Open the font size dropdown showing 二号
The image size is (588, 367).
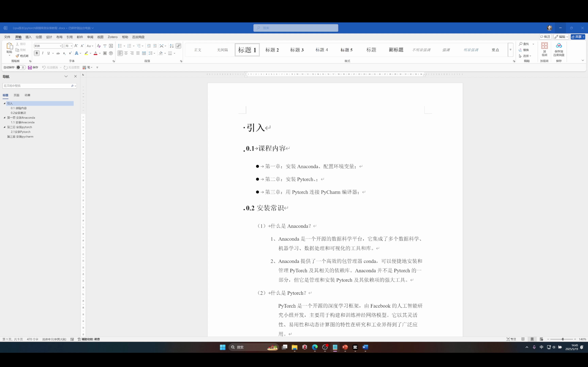71,46
